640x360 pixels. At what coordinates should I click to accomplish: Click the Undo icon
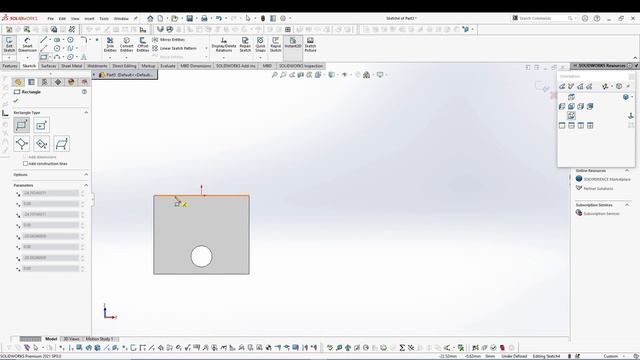click(219, 18)
